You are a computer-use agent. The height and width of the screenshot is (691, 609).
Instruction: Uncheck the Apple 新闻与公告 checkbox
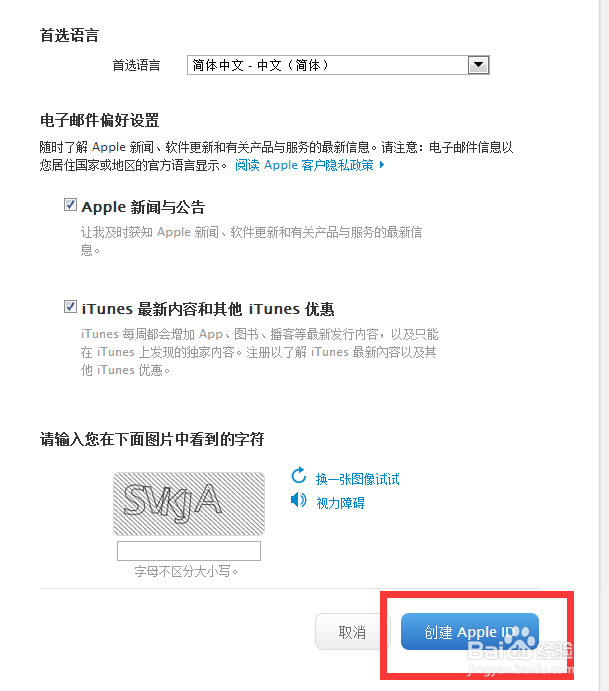[70, 204]
